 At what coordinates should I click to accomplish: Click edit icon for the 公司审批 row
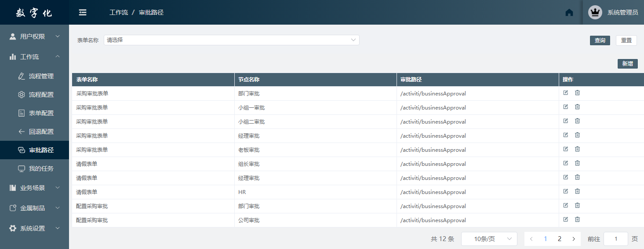[566, 220]
